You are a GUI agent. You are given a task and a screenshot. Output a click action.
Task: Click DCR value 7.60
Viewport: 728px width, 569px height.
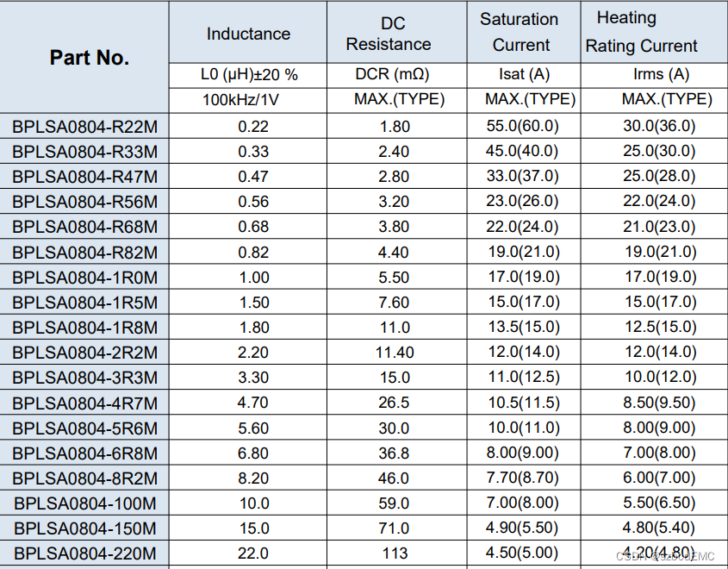click(394, 303)
